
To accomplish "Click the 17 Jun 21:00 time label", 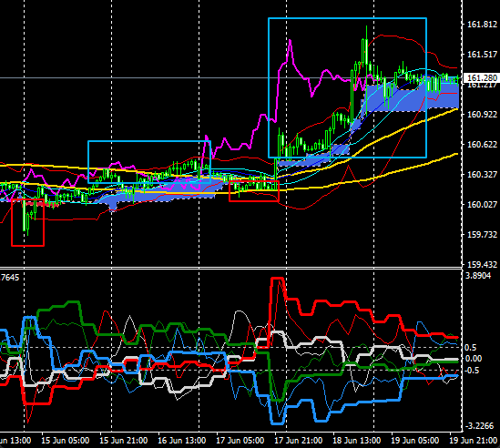I will [299, 441].
